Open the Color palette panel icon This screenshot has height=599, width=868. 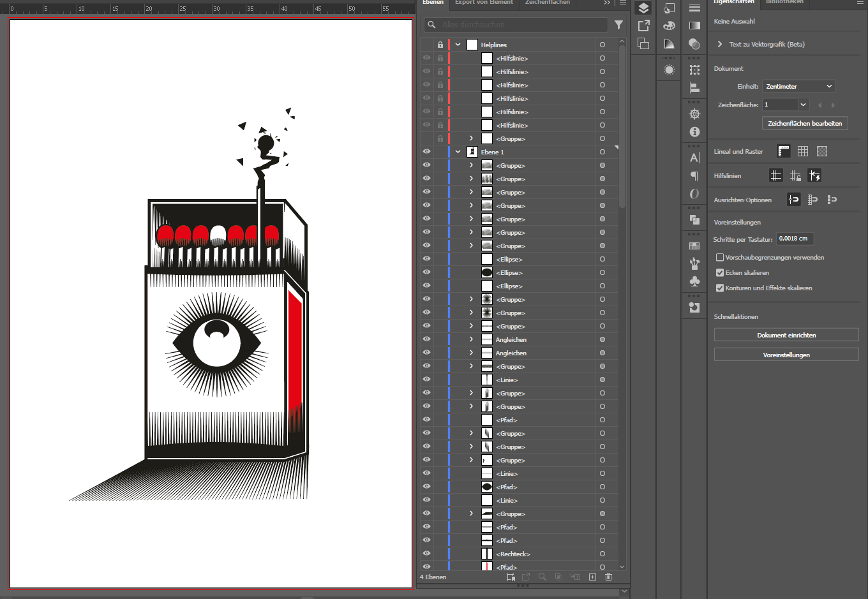point(669,26)
